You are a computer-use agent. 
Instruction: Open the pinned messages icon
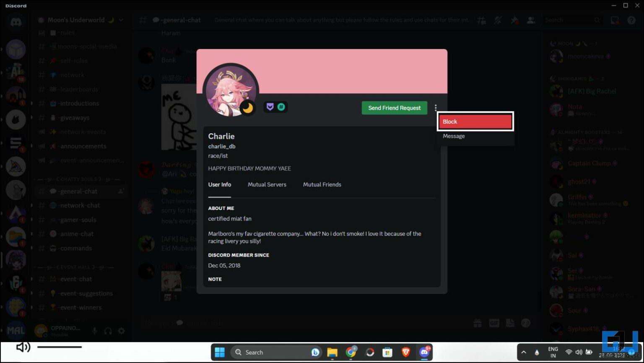514,20
